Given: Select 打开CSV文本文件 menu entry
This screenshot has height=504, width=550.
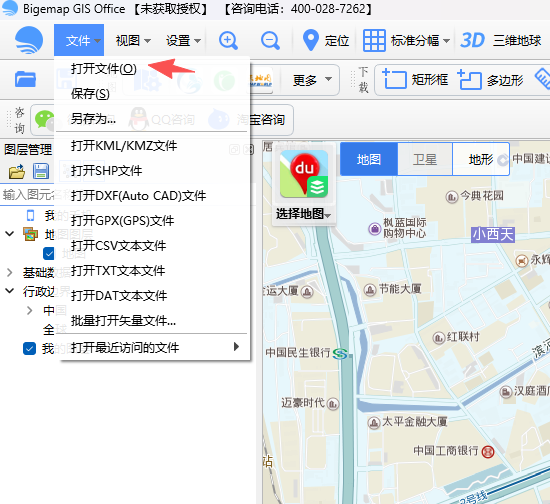Looking at the screenshot, I should pos(153,246).
